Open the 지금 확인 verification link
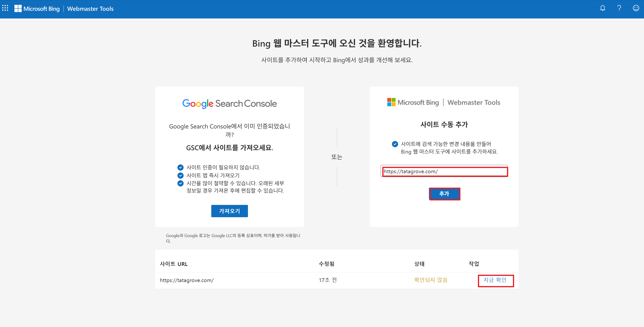The width and height of the screenshot is (644, 327). 495,280
